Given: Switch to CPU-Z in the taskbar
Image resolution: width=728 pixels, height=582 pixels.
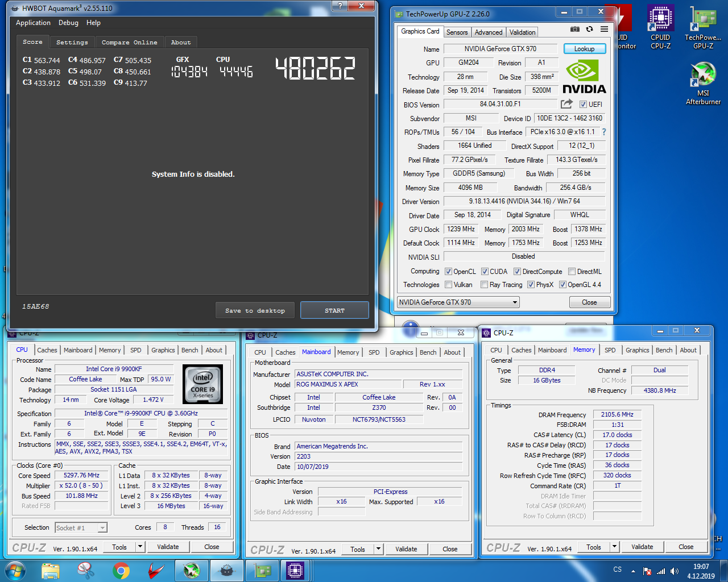Looking at the screenshot, I should point(295,571).
